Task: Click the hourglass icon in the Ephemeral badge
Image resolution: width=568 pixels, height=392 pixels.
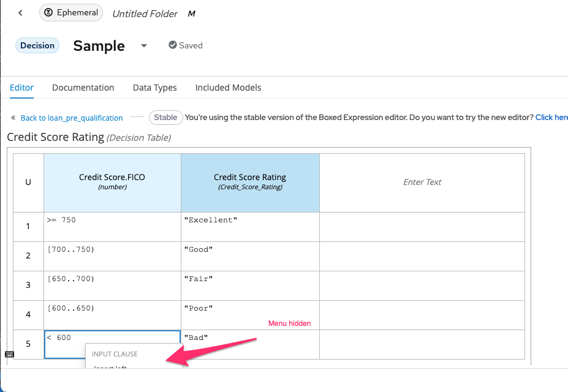Action: 50,13
